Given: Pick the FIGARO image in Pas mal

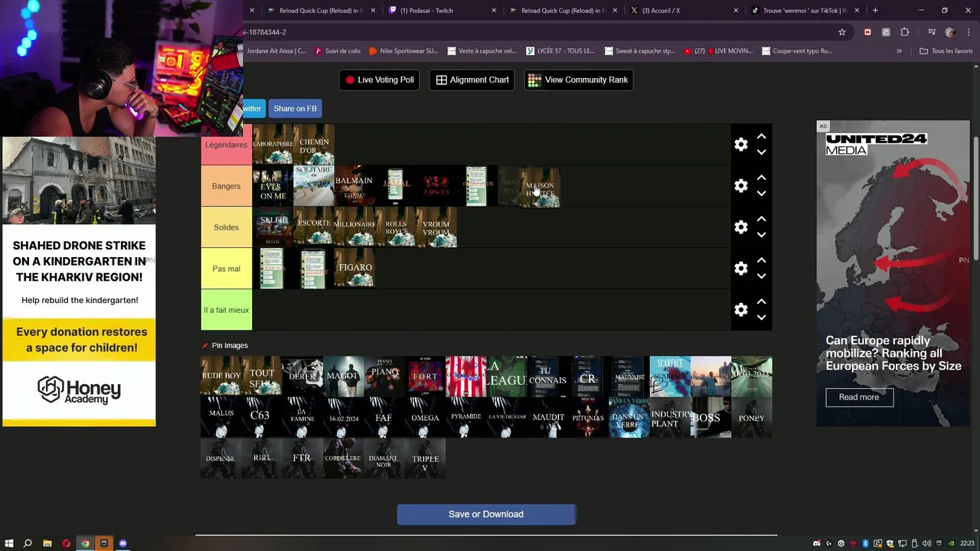Looking at the screenshot, I should (x=354, y=269).
